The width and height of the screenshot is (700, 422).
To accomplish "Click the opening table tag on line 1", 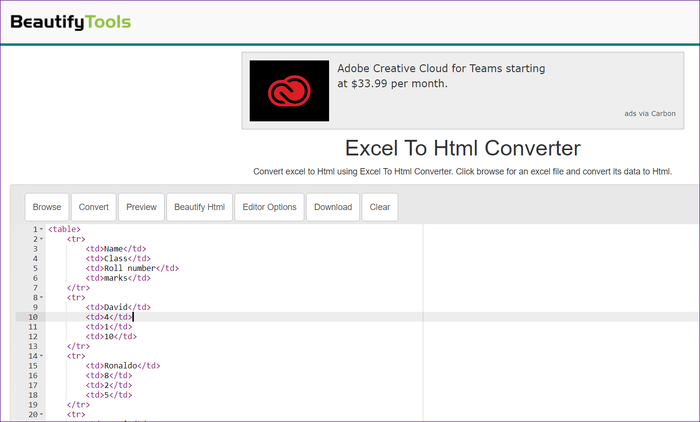I will coord(64,229).
